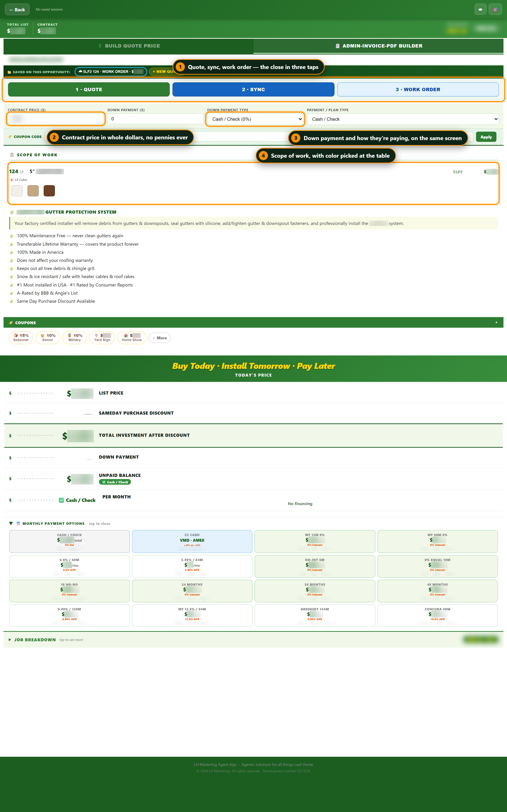This screenshot has width=507, height=812.
Task: Select the 0% Equal 18M plan card
Action: 438,566
